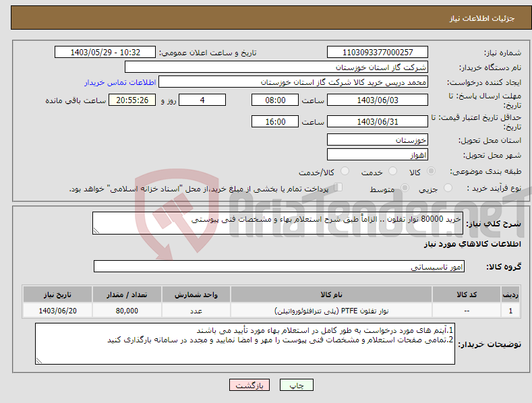Click the واحد شمارش column header
532x403 pixels.
click(x=196, y=294)
